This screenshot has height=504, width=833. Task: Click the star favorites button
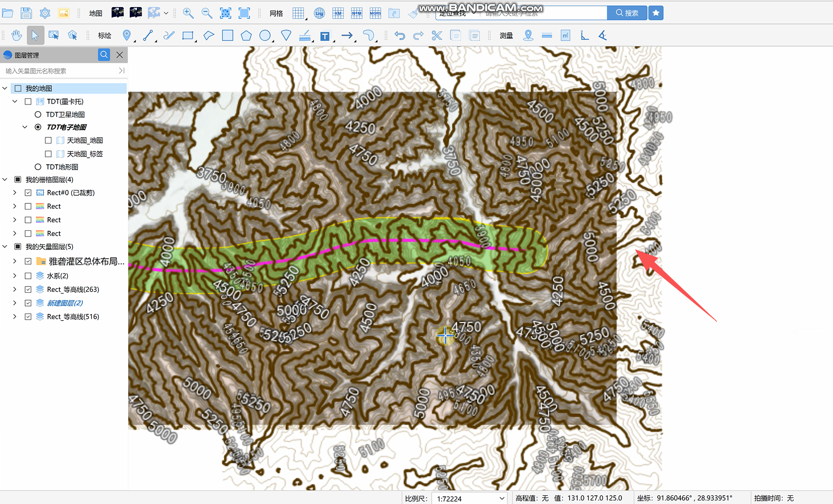click(x=656, y=13)
